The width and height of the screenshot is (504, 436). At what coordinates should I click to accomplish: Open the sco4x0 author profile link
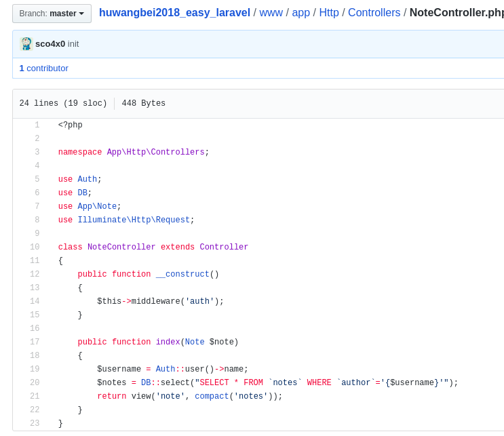click(50, 44)
